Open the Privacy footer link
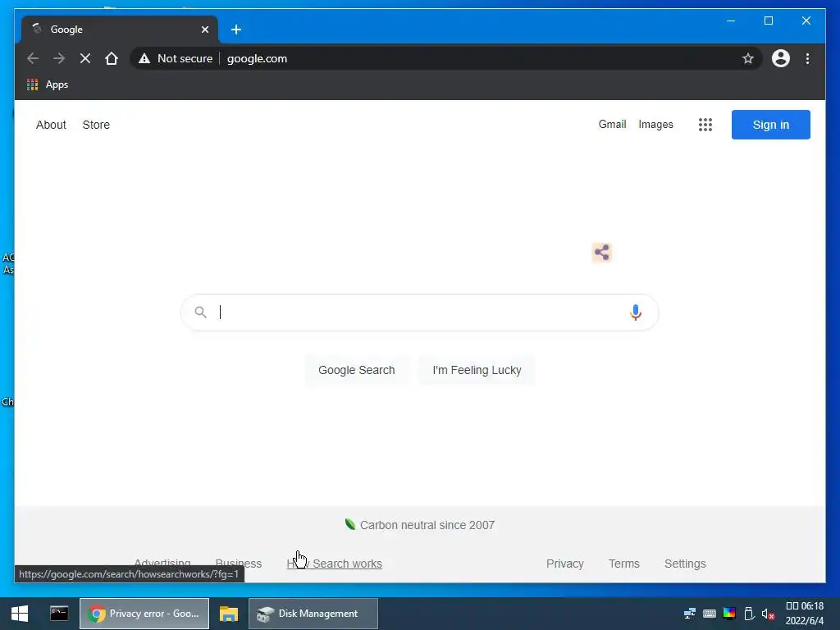This screenshot has width=840, height=630. (x=564, y=564)
